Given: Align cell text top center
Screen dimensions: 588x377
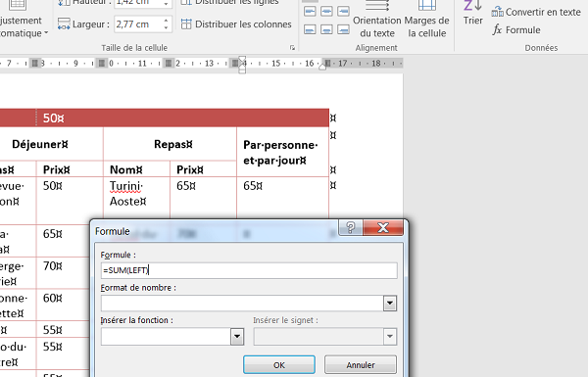Looking at the screenshot, I should pos(326,11).
